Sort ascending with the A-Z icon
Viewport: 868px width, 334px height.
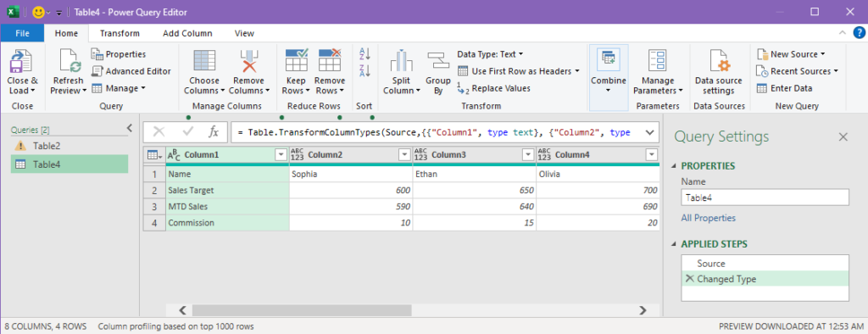[x=364, y=53]
